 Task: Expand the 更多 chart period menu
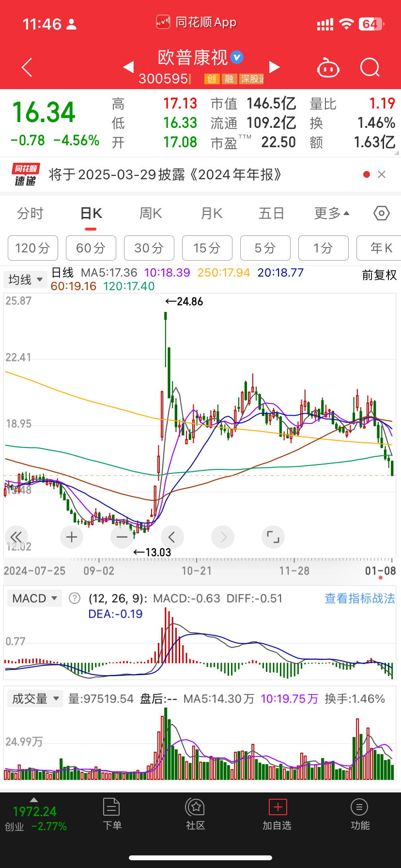coord(332,213)
